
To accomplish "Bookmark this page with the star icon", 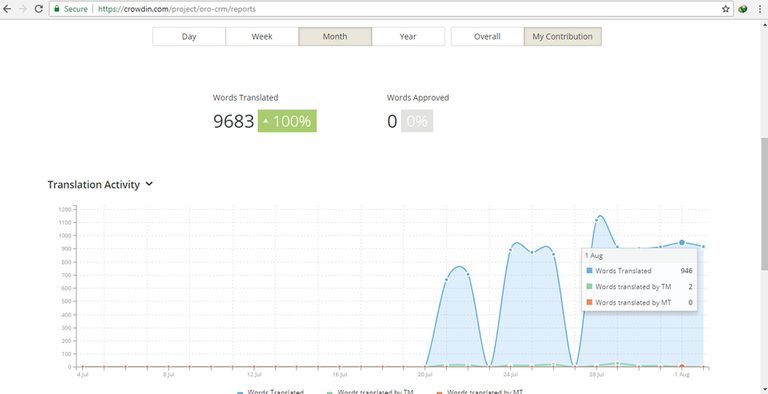I will 725,9.
